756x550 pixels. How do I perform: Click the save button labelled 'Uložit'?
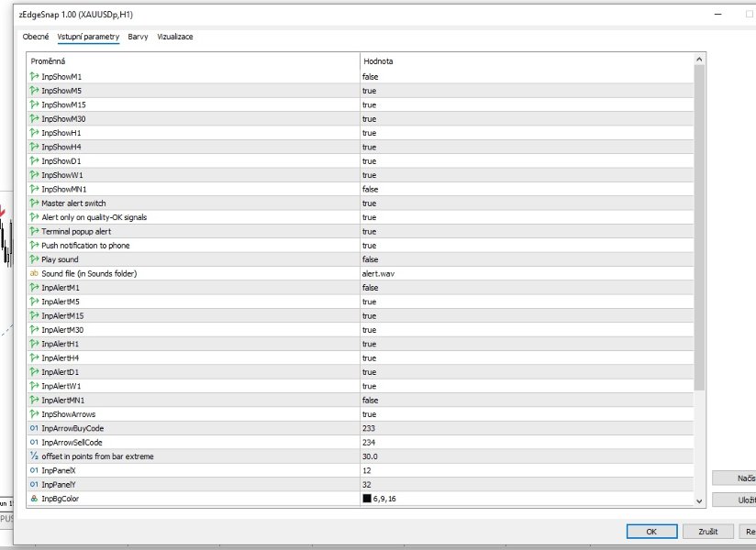[734, 500]
